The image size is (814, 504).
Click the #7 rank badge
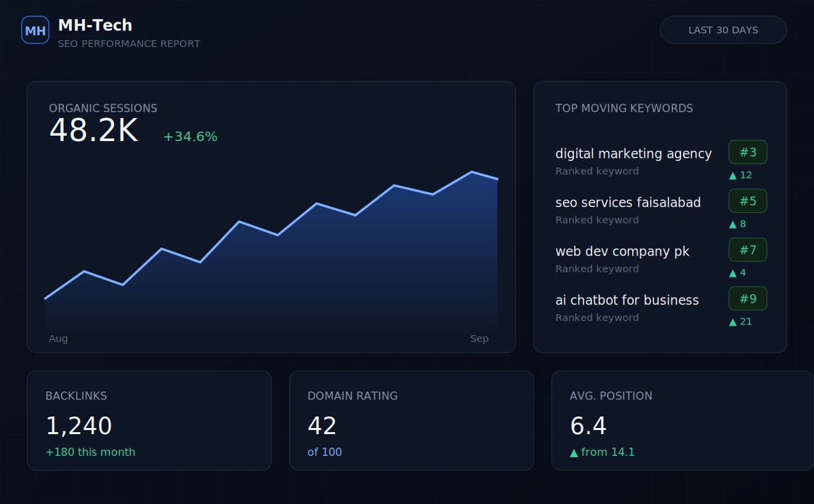tap(748, 250)
